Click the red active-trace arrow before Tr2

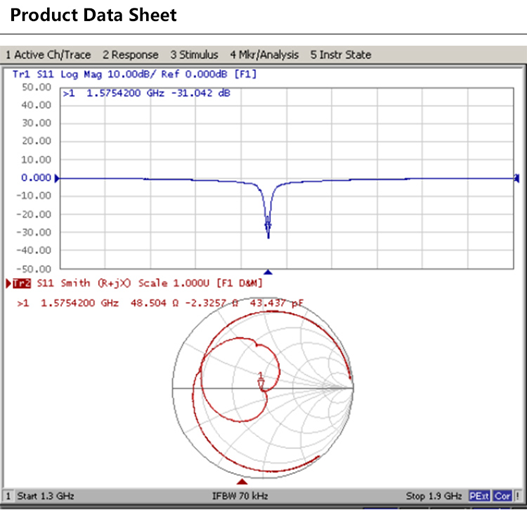click(x=8, y=283)
